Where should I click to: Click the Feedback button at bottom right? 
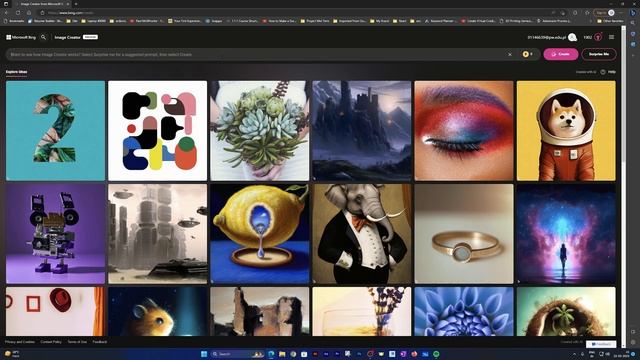[601, 344]
